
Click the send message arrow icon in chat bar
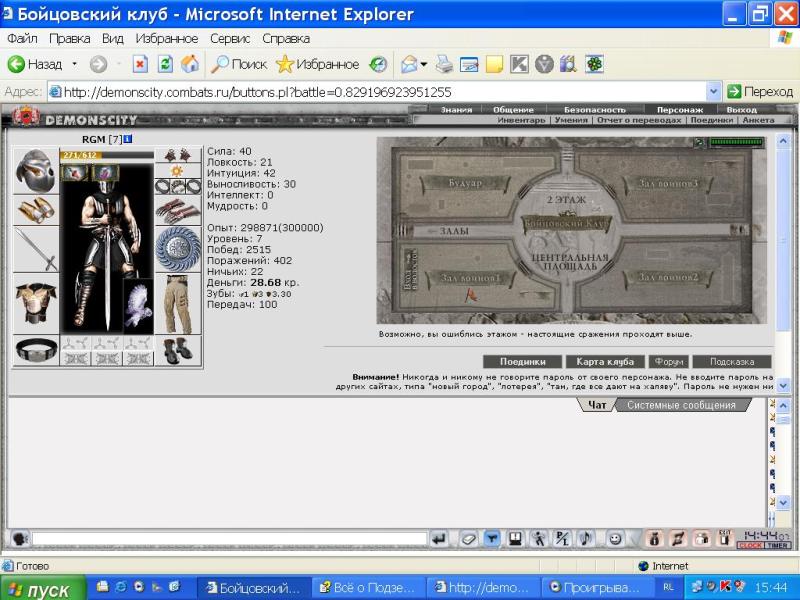(439, 538)
